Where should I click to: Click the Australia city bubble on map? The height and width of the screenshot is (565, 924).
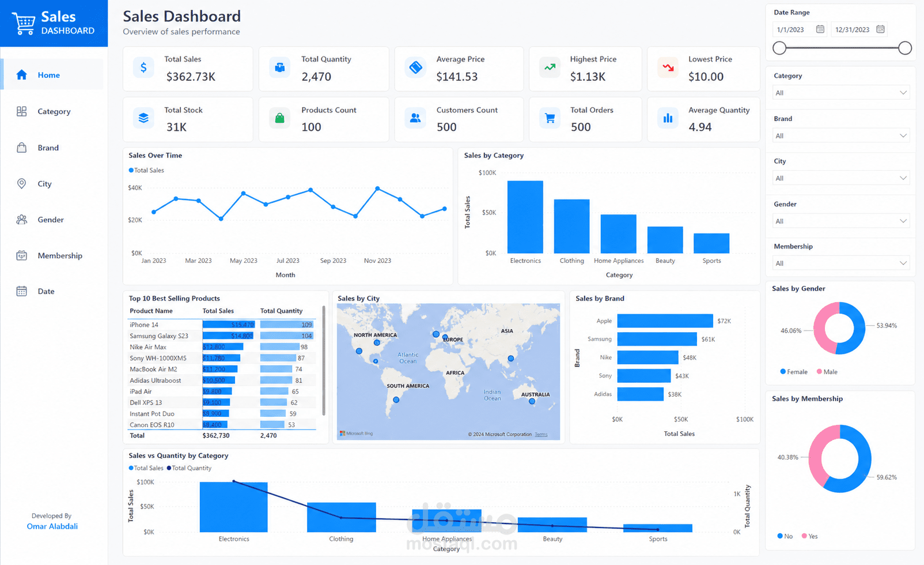pos(532,401)
